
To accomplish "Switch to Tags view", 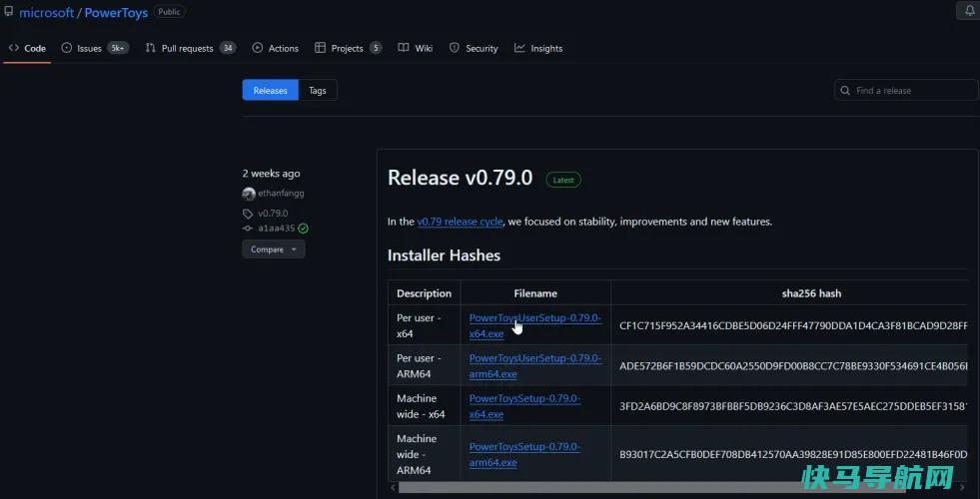I will pyautogui.click(x=318, y=90).
